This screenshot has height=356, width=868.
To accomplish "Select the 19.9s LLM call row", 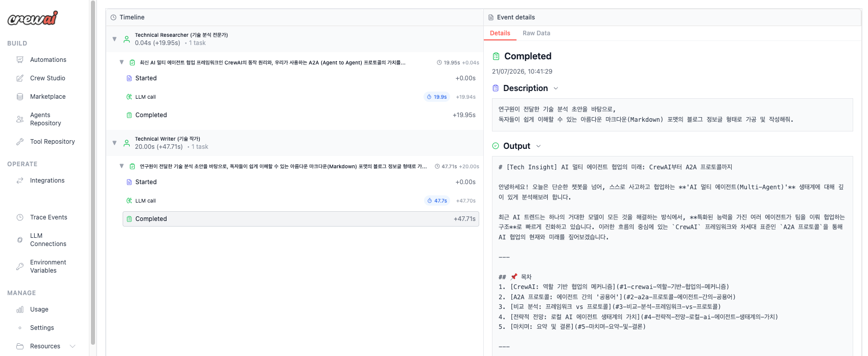I will click(x=301, y=97).
